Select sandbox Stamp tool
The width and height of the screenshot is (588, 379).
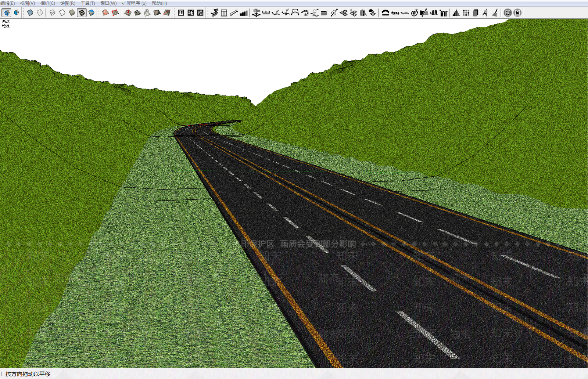point(137,13)
